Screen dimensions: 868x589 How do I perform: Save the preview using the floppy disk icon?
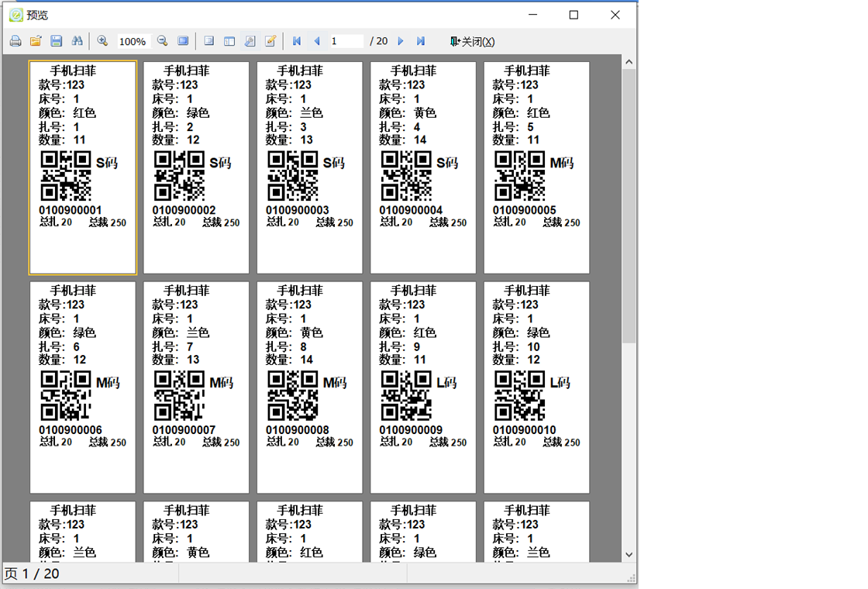[x=56, y=41]
